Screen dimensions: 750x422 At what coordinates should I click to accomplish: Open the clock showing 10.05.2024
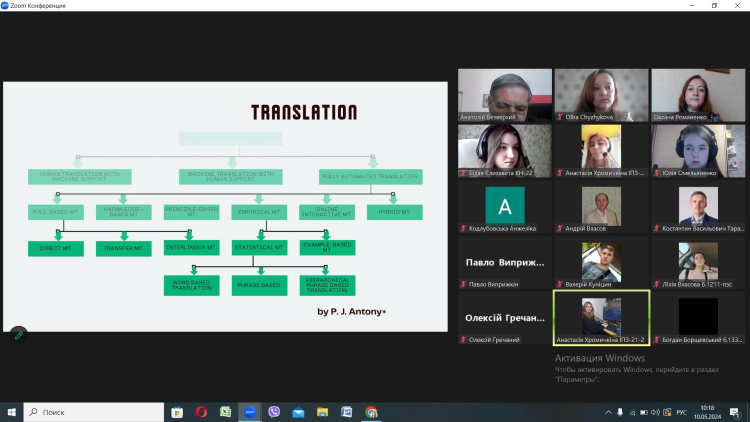(x=708, y=411)
